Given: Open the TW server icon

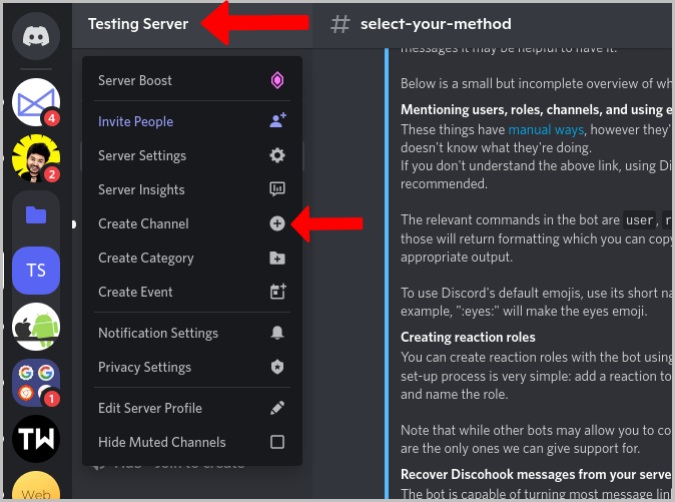Looking at the screenshot, I should (36, 439).
